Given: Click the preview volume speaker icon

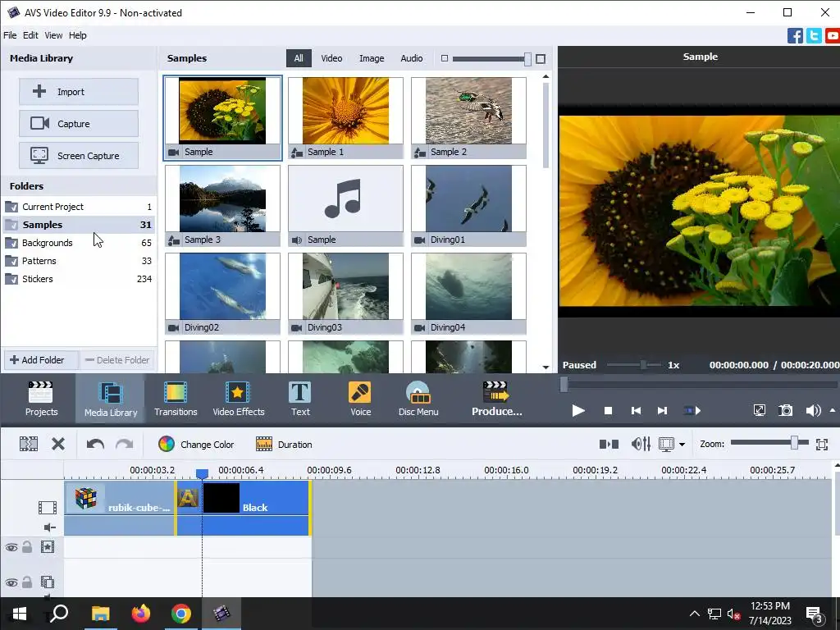Looking at the screenshot, I should 813,410.
